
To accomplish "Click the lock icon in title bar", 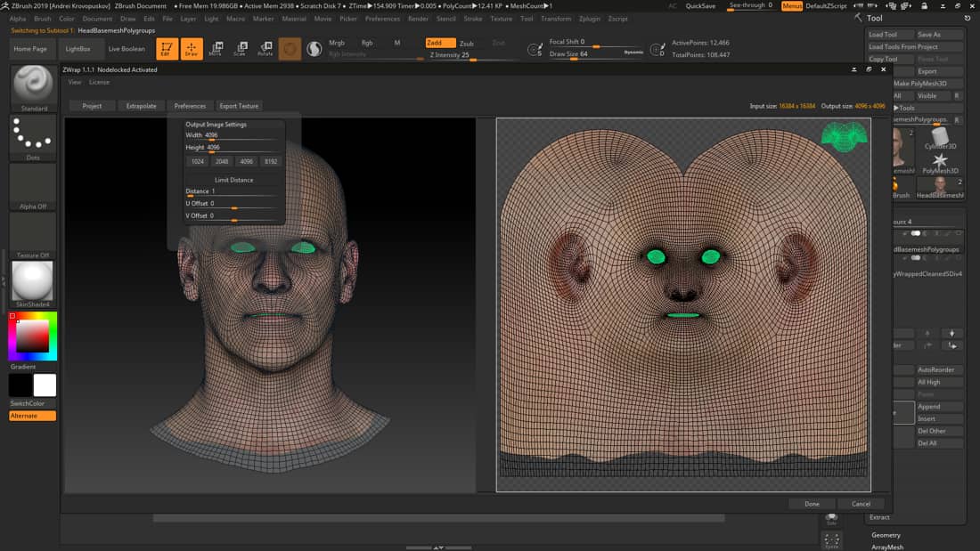I will point(925,5).
